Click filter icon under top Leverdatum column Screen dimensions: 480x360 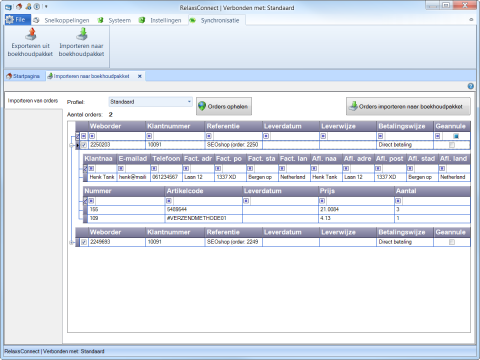coord(266,136)
